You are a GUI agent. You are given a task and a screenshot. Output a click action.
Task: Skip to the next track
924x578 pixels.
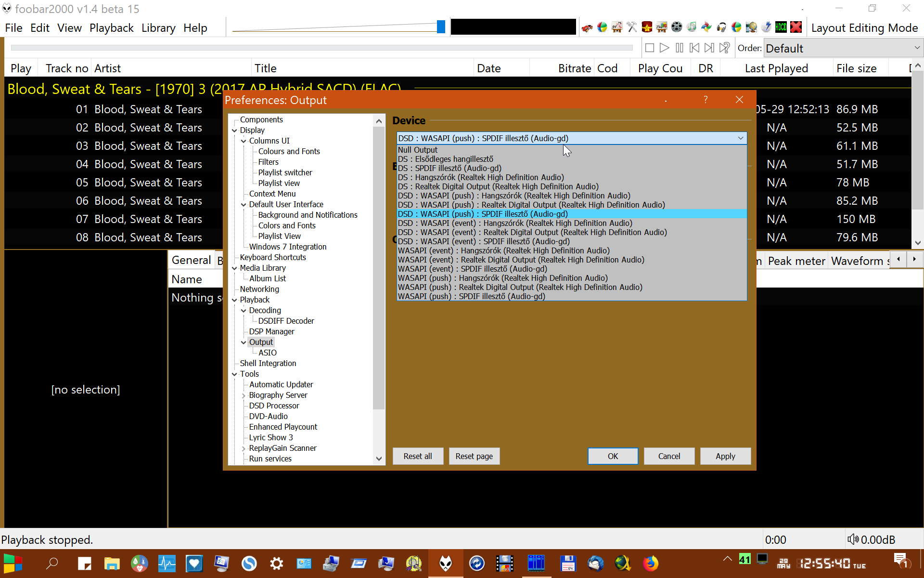click(x=709, y=48)
